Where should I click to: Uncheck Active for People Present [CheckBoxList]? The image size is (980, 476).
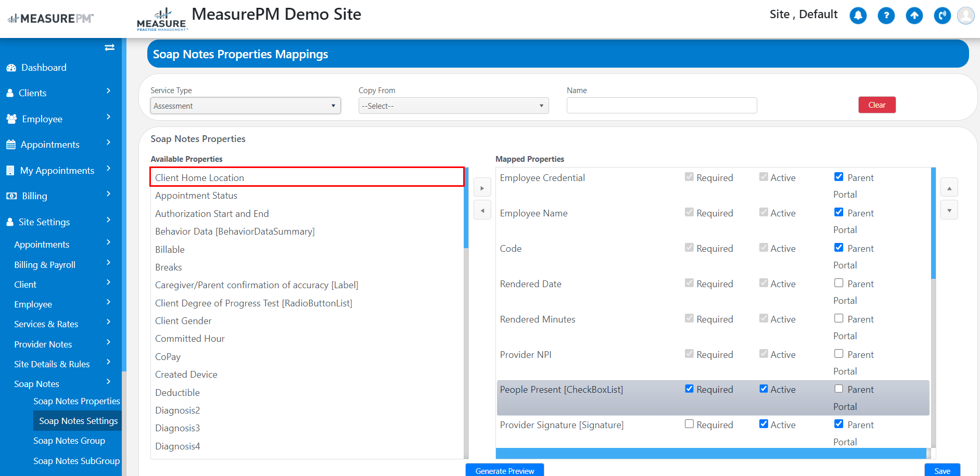pos(764,389)
